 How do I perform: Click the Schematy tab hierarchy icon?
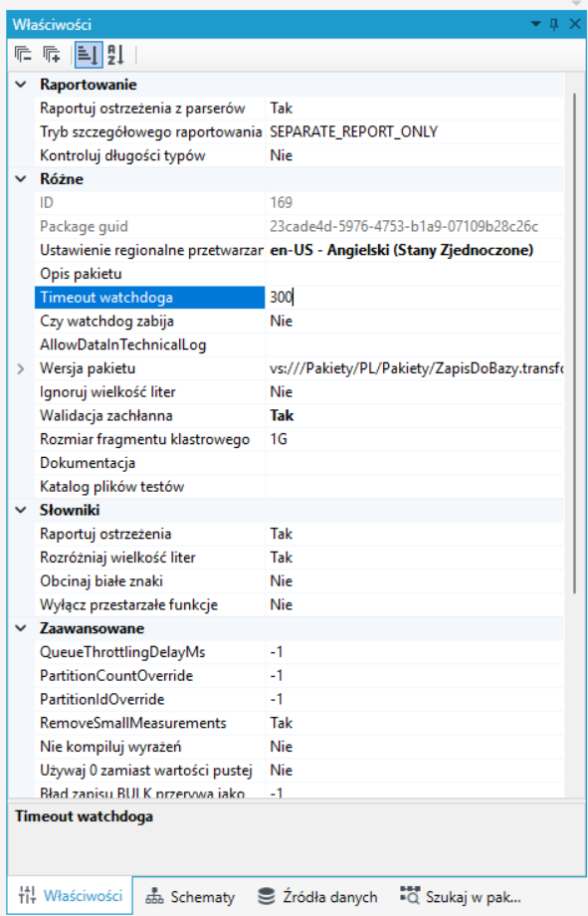(155, 895)
